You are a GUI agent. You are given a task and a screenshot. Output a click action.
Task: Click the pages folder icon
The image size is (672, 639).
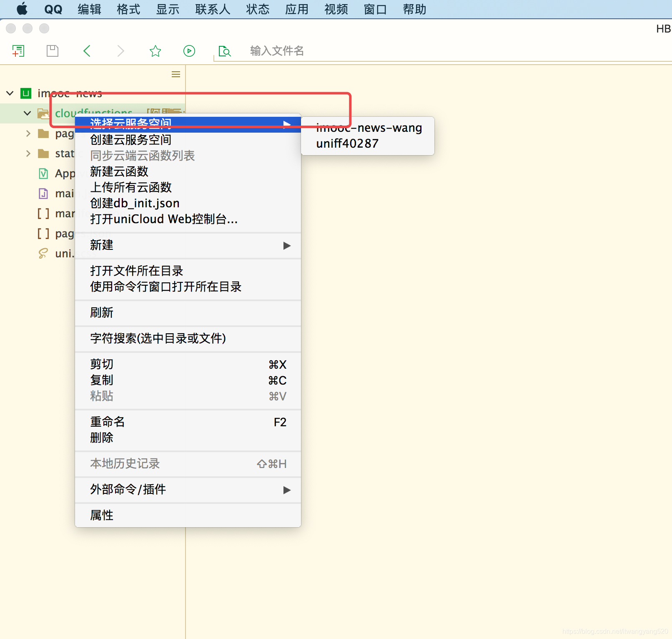tap(43, 133)
